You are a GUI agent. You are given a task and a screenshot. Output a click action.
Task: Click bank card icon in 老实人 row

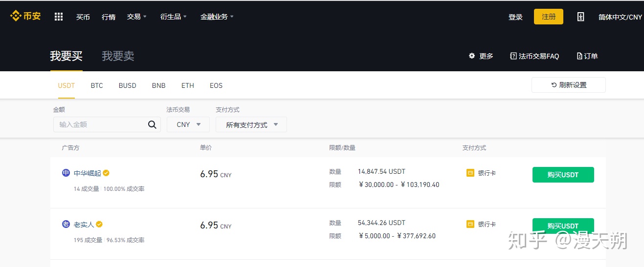click(470, 224)
